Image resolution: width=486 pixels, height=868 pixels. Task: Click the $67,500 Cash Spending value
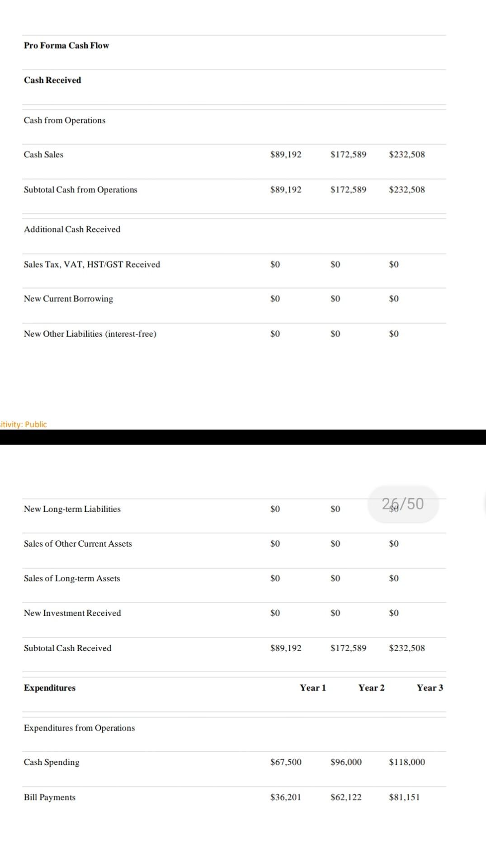[286, 762]
